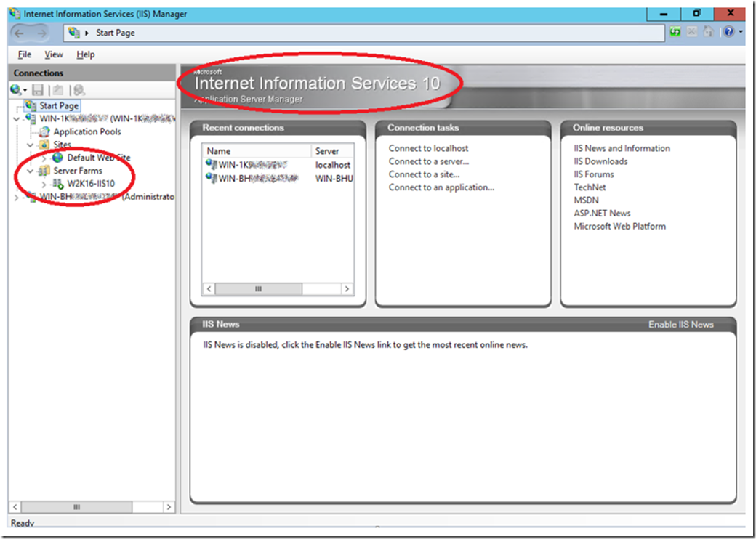
Task: Expand the WIN-BH connection node
Action: point(17,197)
